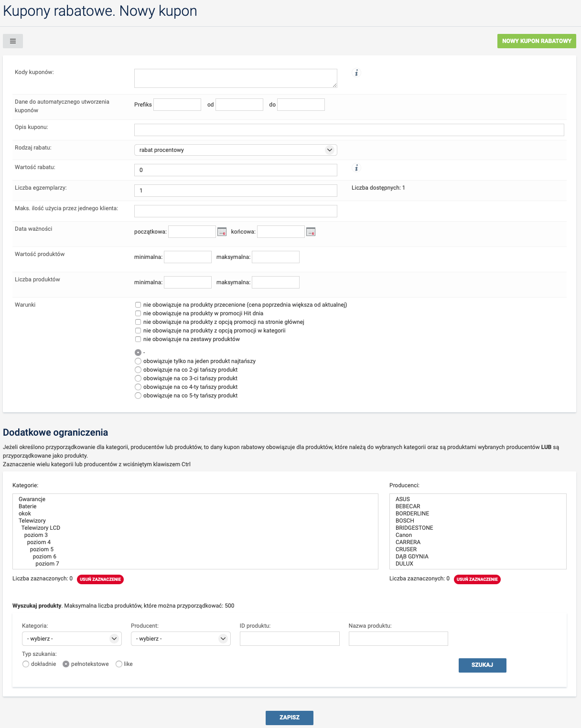The height and width of the screenshot is (728, 581).
Task: Open the Producent search dropdown
Action: (x=181, y=639)
